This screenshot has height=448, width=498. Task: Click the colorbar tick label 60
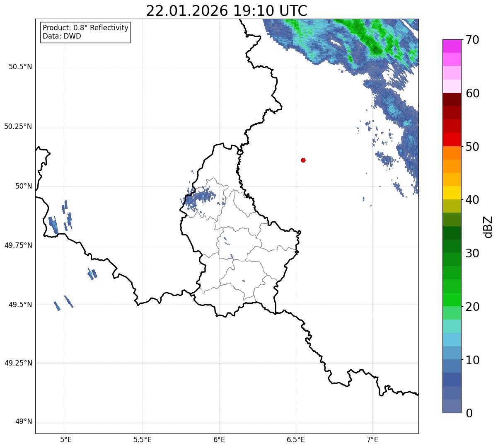[472, 93]
